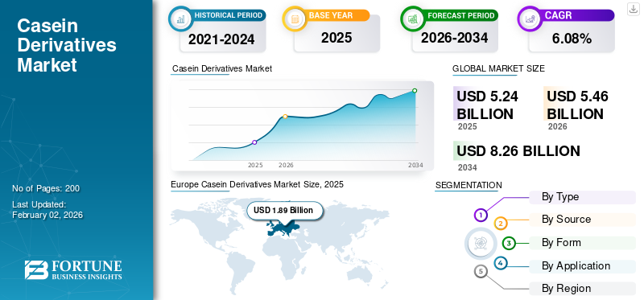Click the USD 8.26 BILLION figure

coord(518,151)
